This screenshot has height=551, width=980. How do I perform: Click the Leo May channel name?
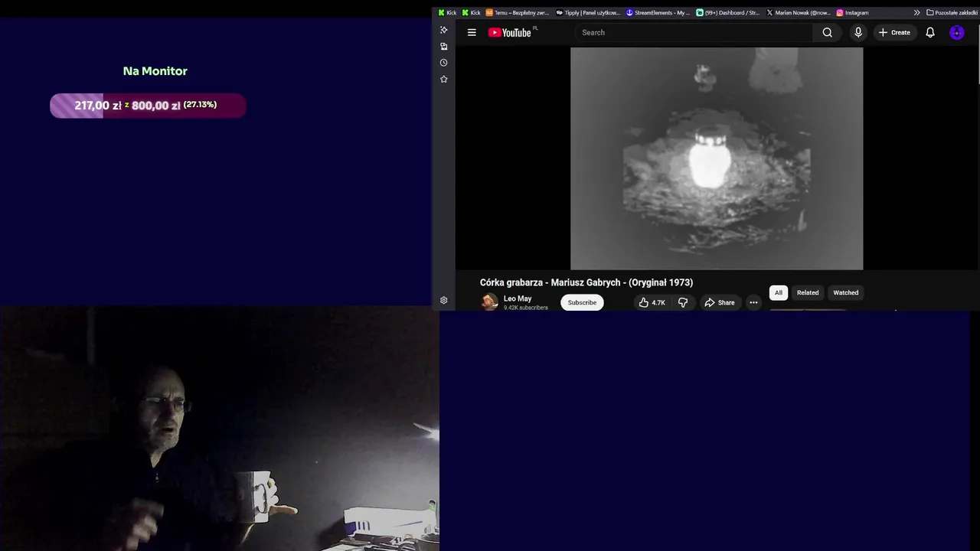pos(518,298)
